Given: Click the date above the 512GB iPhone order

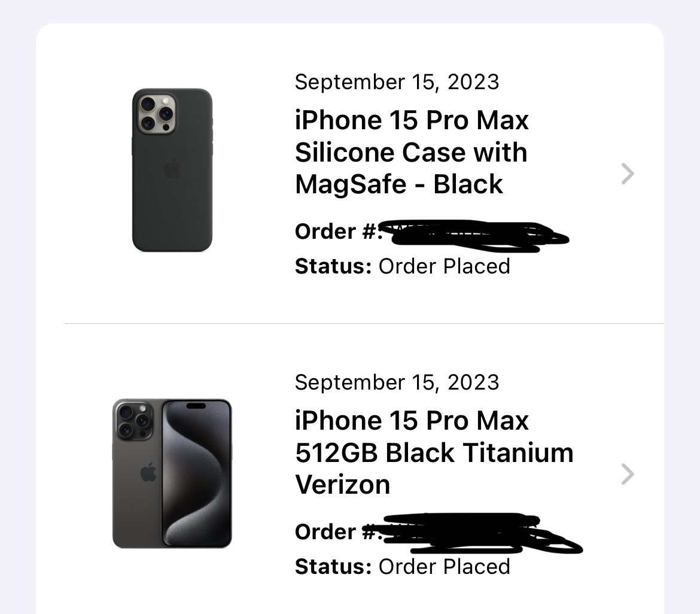Looking at the screenshot, I should click(x=397, y=382).
